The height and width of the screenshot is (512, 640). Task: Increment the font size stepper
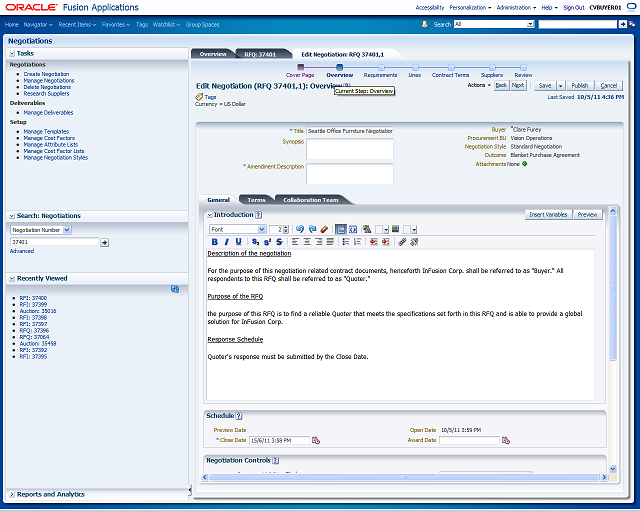(x=286, y=227)
